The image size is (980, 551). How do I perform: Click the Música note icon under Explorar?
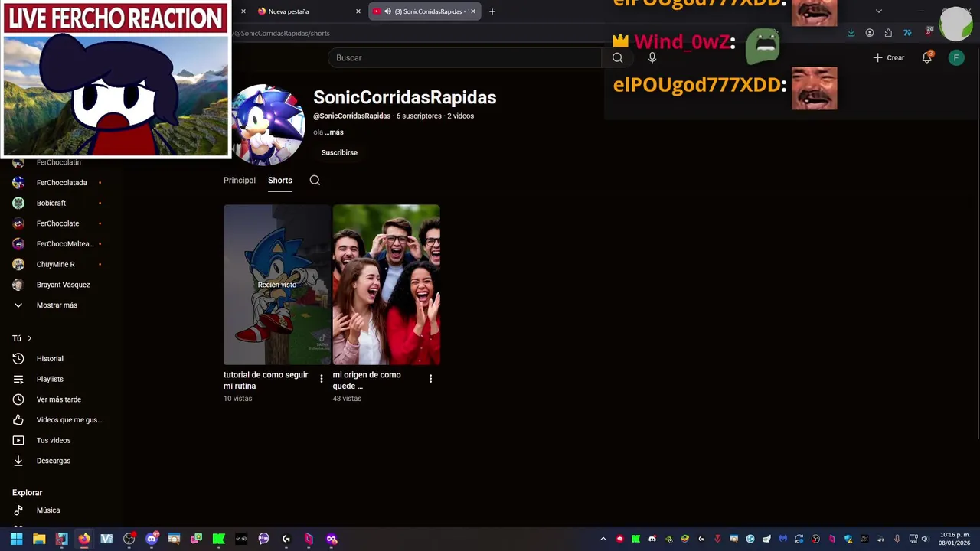[x=18, y=510]
